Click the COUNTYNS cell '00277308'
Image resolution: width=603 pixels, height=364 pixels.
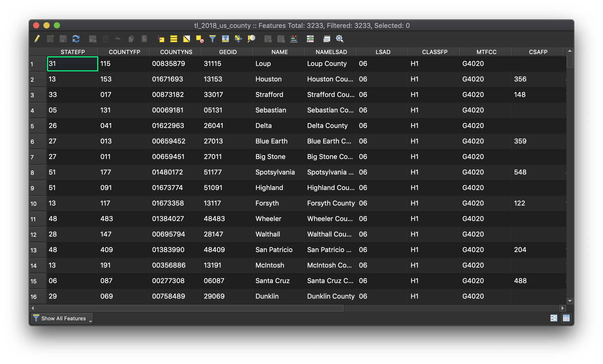(176, 281)
